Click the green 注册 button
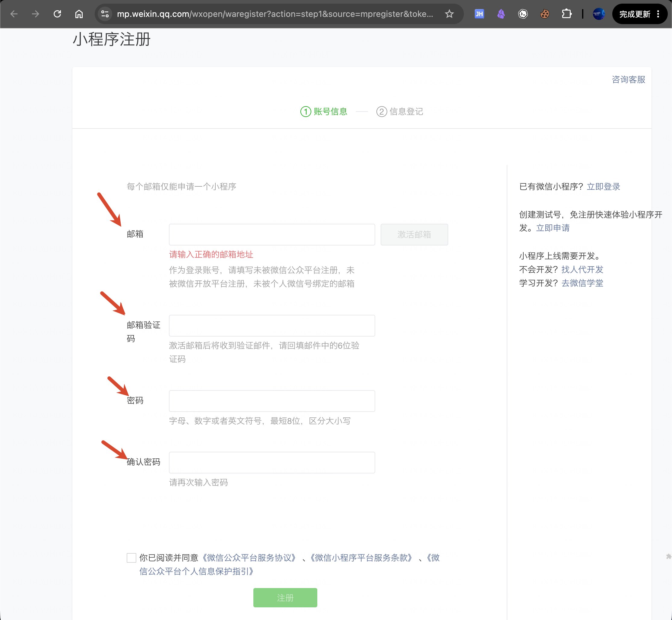Viewport: 672px width, 620px height. click(x=285, y=597)
